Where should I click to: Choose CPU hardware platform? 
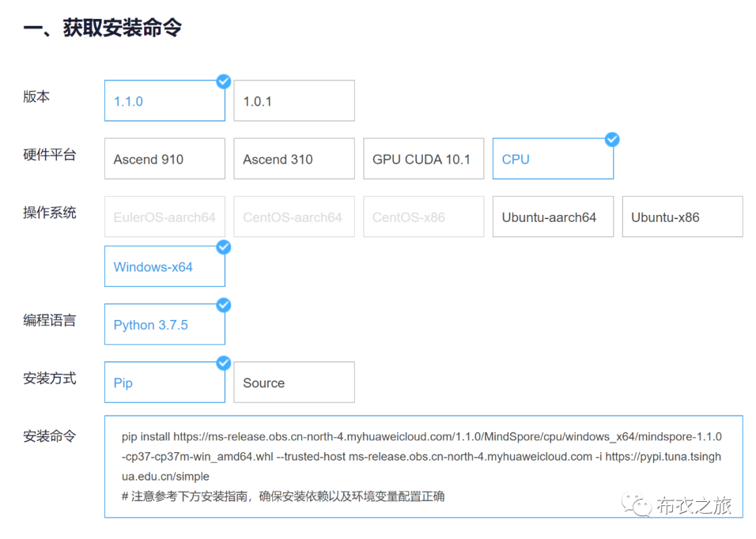(x=553, y=159)
